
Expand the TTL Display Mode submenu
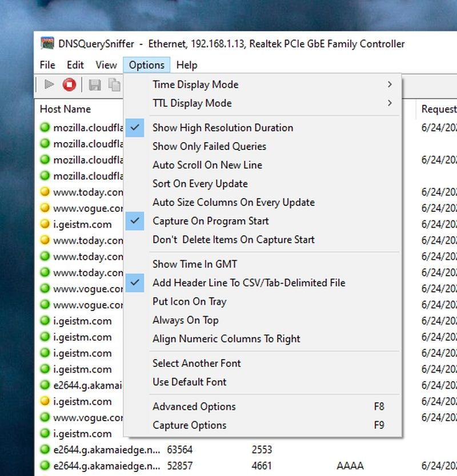pos(263,103)
